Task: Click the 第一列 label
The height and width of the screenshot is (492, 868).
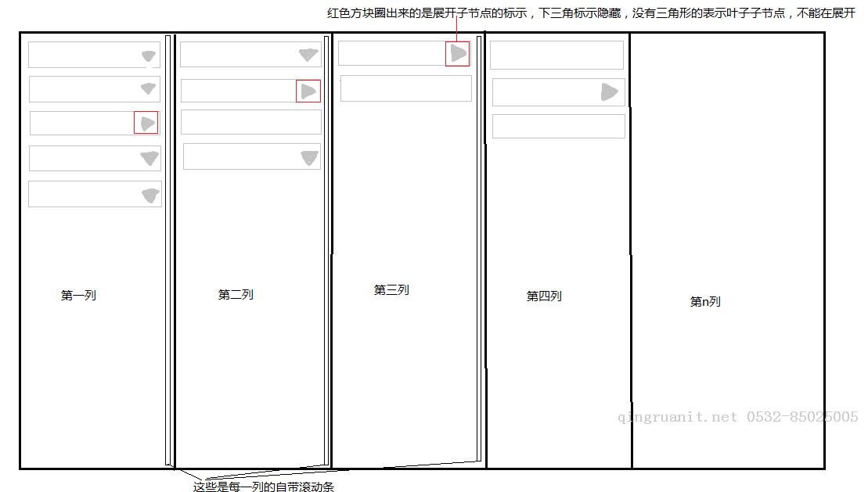Action: [x=78, y=296]
